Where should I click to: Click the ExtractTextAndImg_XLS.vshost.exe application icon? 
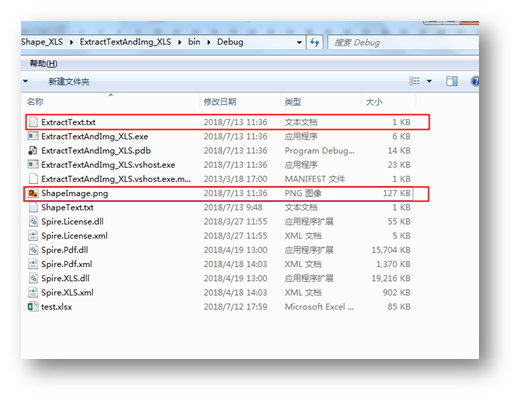33,165
